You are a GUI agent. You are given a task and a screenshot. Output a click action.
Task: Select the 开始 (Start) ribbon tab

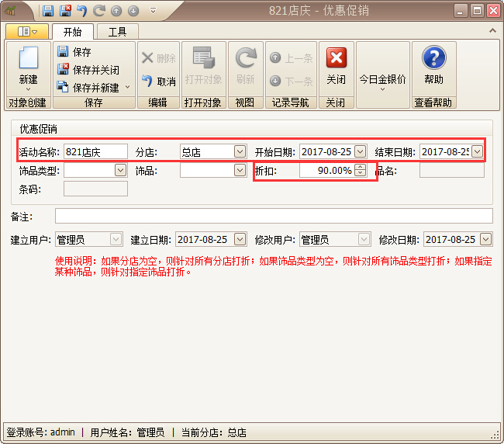click(x=73, y=32)
